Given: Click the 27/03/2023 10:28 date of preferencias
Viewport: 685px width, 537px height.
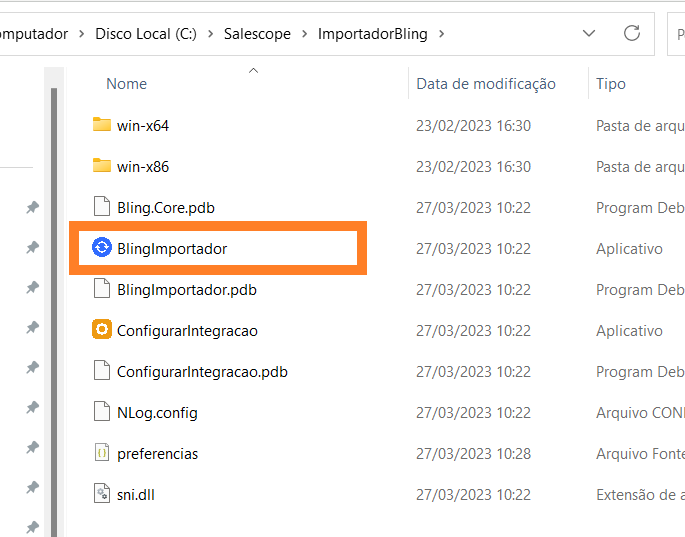Looking at the screenshot, I should click(474, 454).
